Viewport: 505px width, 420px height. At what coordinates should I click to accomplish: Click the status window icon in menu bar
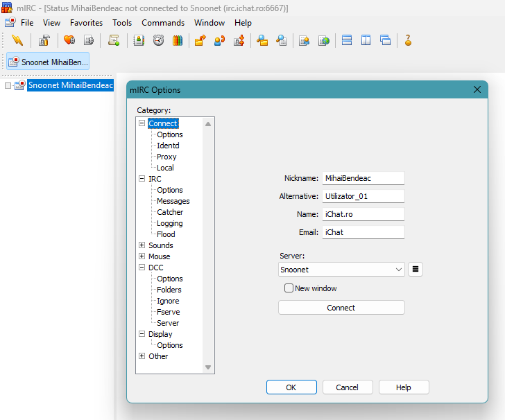(x=10, y=23)
